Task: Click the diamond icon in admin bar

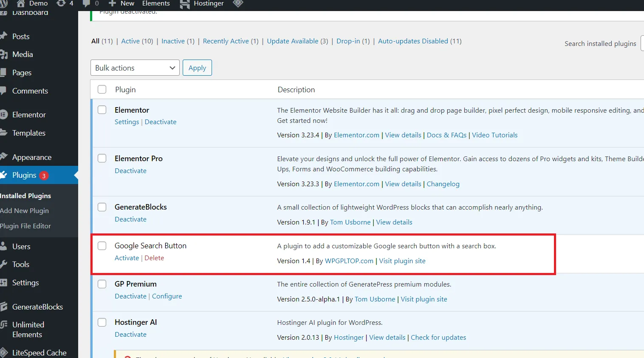Action: pyautogui.click(x=238, y=3)
